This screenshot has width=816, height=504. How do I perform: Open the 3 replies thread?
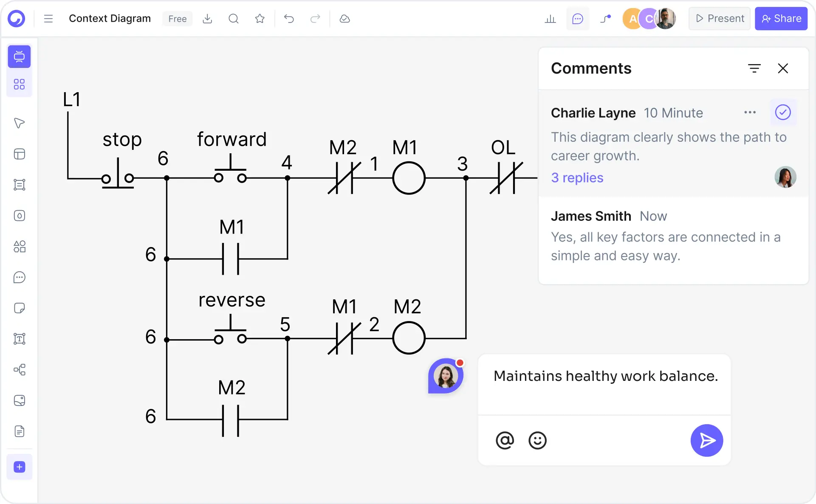[x=577, y=178]
